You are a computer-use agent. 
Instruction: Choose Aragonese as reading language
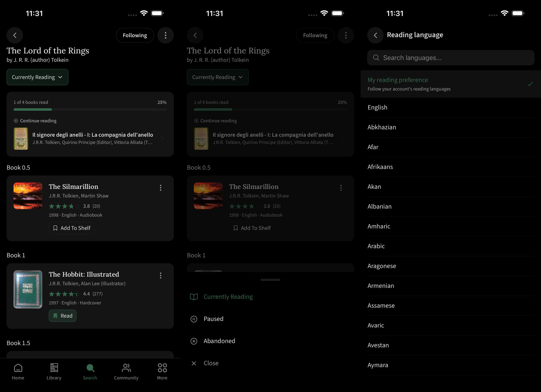point(451,266)
